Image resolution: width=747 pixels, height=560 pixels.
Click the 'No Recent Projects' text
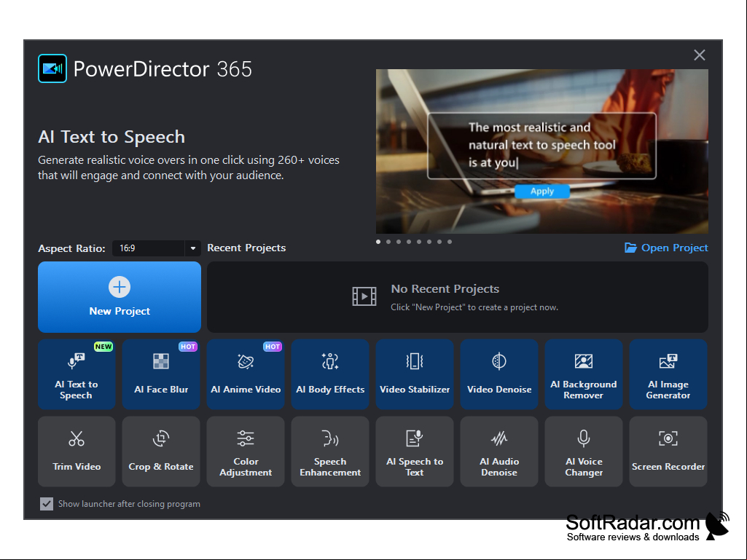(445, 288)
